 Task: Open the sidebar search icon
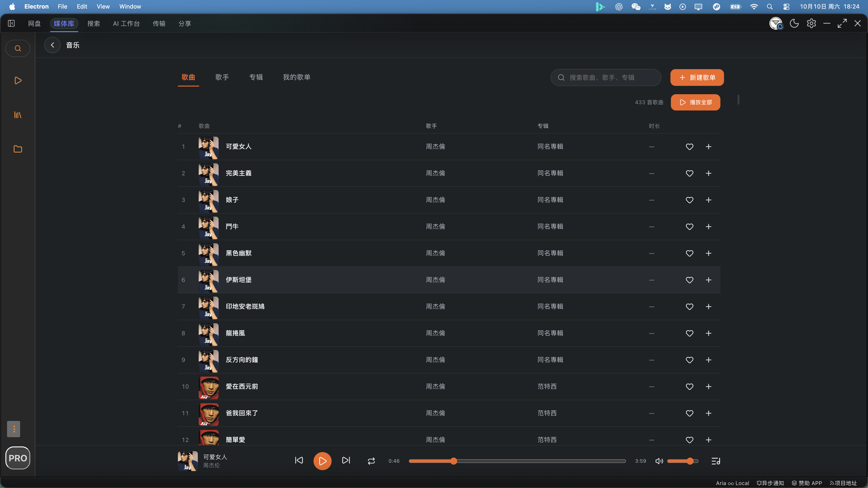(18, 49)
